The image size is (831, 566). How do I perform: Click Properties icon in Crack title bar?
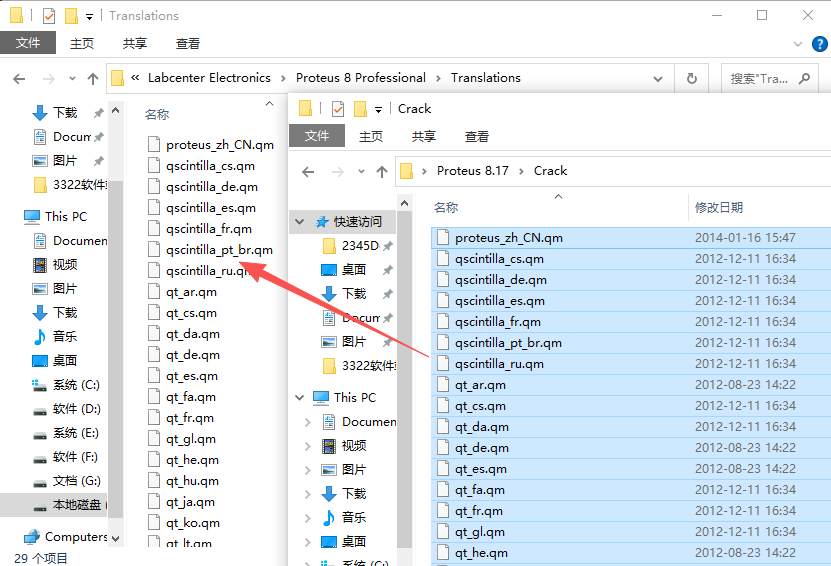click(337, 109)
